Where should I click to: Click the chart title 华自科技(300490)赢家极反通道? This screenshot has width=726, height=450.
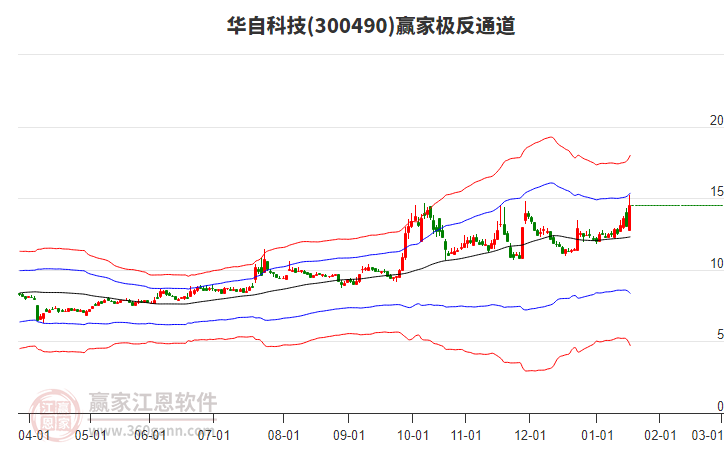(x=371, y=25)
